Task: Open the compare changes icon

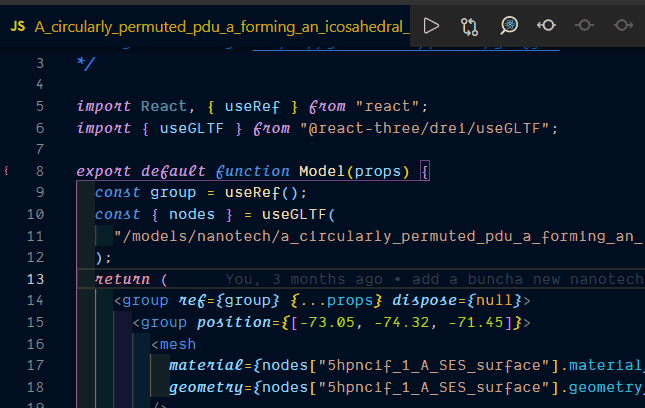Action: pyautogui.click(x=469, y=26)
